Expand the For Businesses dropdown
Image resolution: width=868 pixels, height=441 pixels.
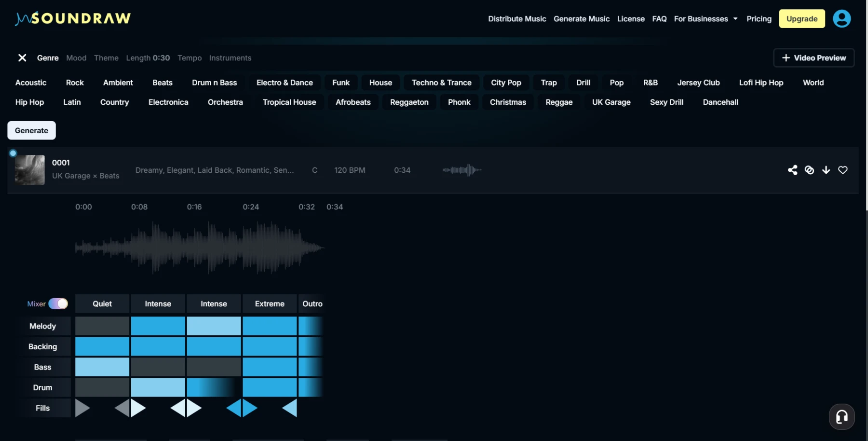(x=705, y=19)
